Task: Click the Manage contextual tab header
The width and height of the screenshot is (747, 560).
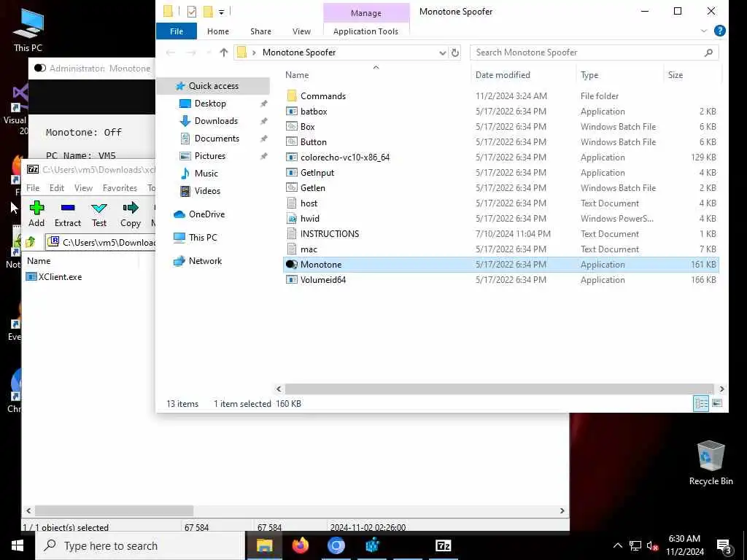Action: tap(366, 13)
